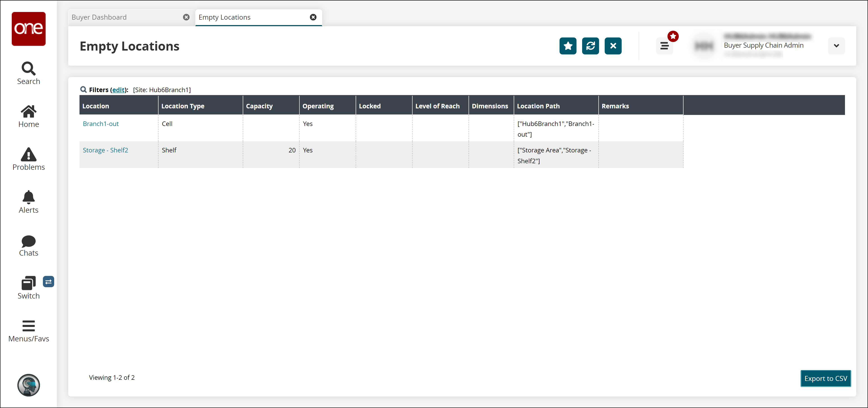Click the teal X close button
Viewport: 868px width, 408px height.
coord(613,46)
